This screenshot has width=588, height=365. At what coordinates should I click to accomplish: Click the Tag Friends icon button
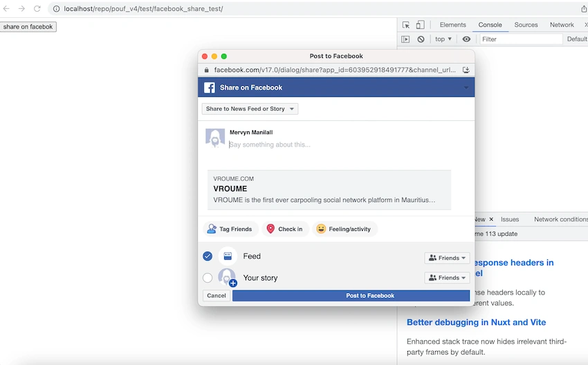point(230,229)
